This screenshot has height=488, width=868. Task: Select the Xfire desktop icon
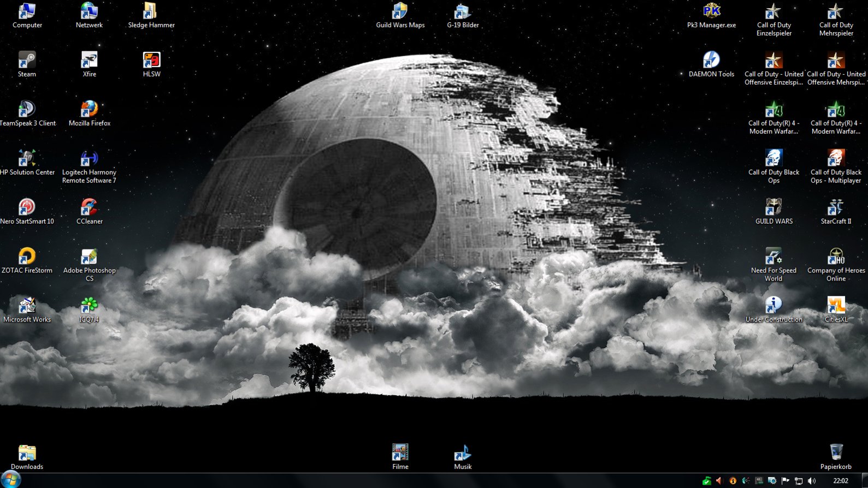coord(89,60)
